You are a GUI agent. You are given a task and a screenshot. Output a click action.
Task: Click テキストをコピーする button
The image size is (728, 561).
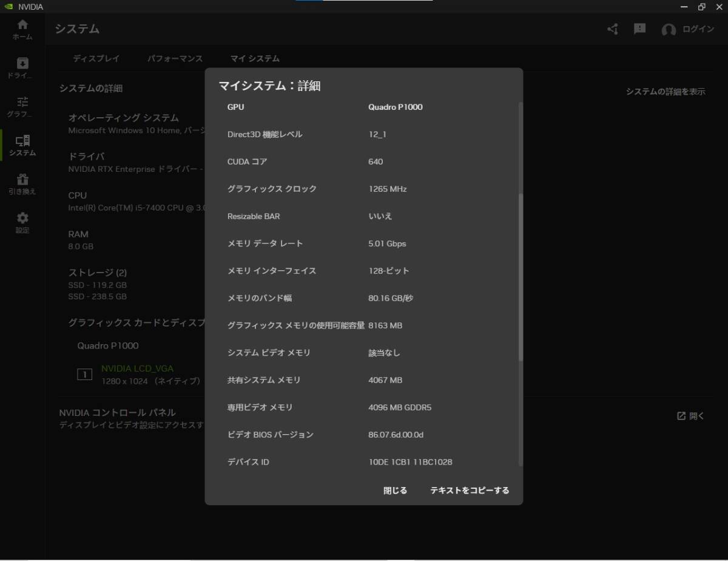(470, 491)
